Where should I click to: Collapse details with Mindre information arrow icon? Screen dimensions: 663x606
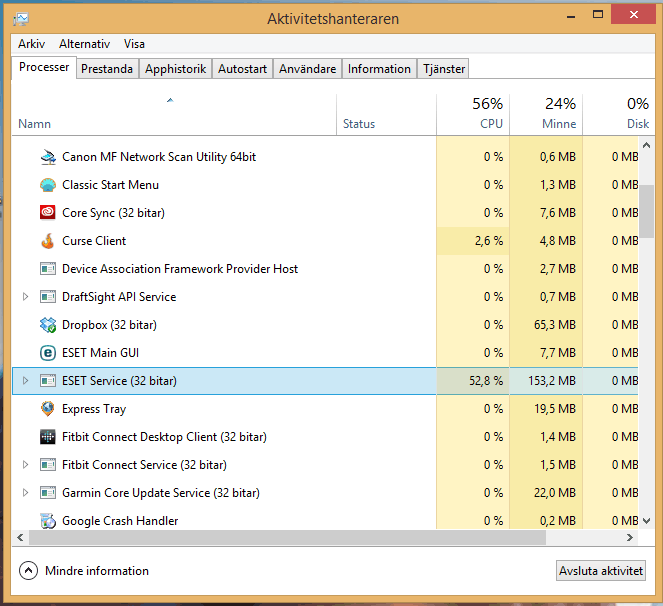28,571
